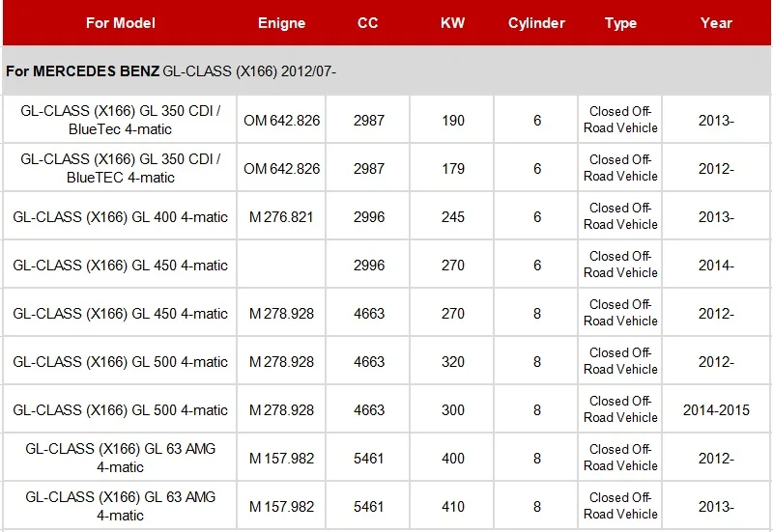773x532 pixels.
Task: Click the "KW" column header
Action: 452,23
